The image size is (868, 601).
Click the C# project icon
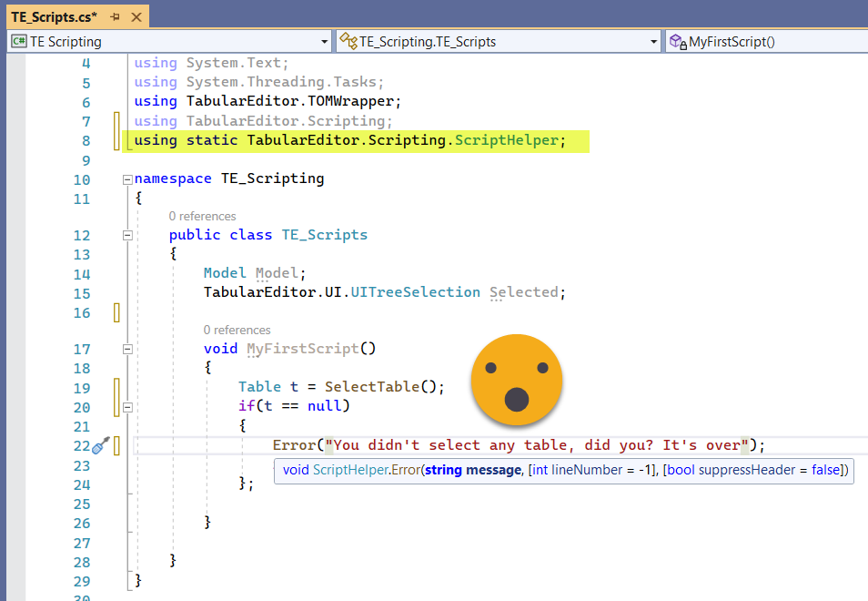[18, 41]
